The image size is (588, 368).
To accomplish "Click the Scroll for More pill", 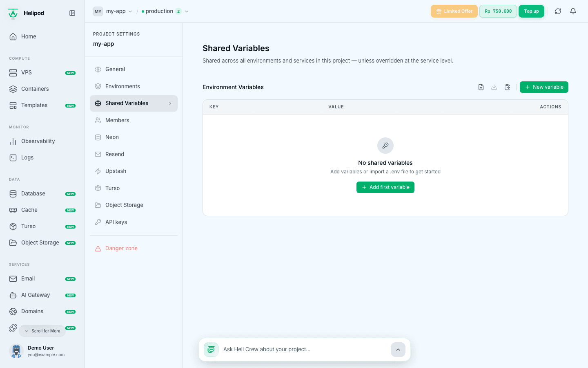I will [42, 331].
